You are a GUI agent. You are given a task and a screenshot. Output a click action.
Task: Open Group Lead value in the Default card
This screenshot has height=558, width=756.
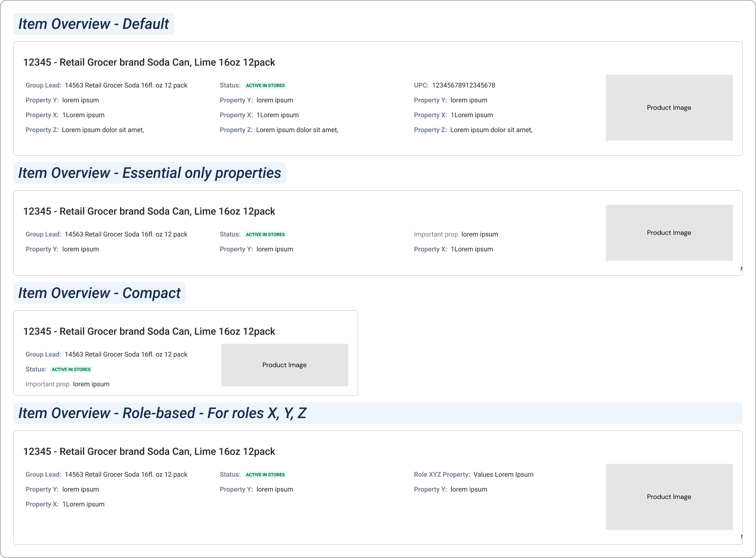(126, 85)
